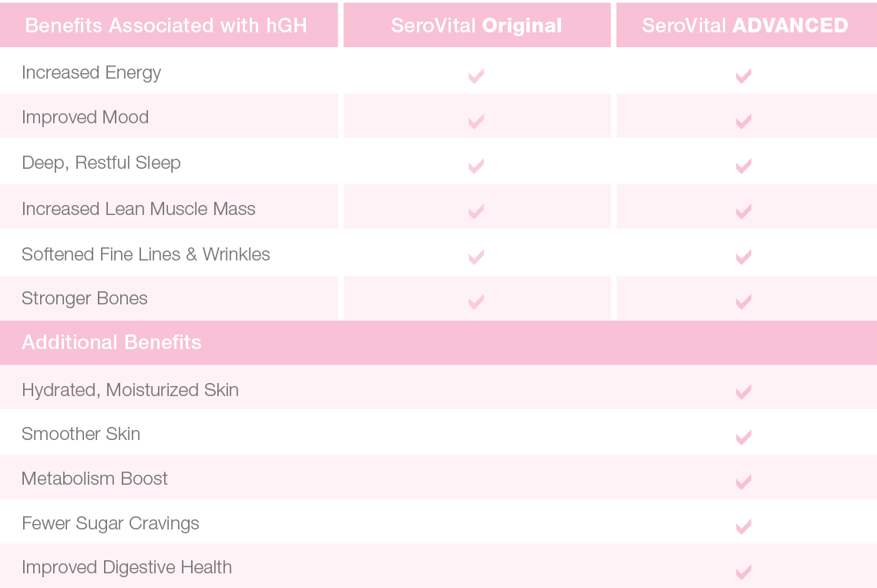Click the Hydrated, Moisturized Skin checkmark
Viewport: 877px width, 588px height.
point(744,392)
